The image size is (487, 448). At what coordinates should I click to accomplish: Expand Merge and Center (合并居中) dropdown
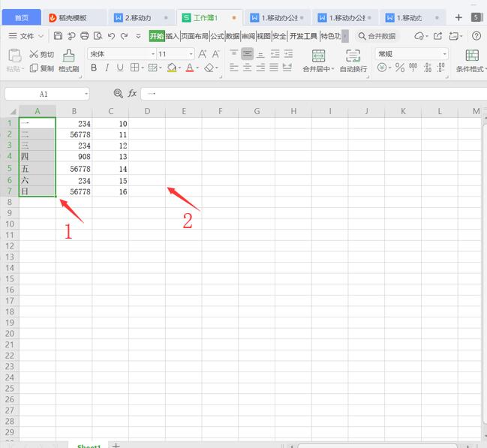point(332,68)
